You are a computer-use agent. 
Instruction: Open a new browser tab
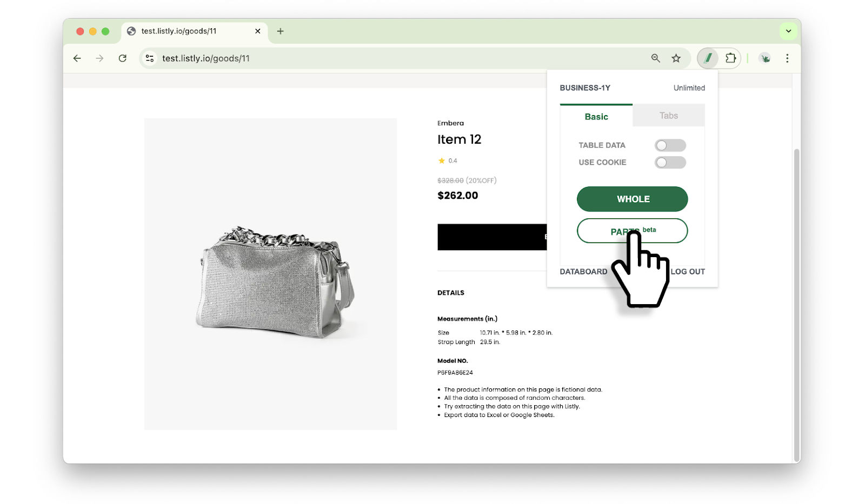[x=280, y=31]
